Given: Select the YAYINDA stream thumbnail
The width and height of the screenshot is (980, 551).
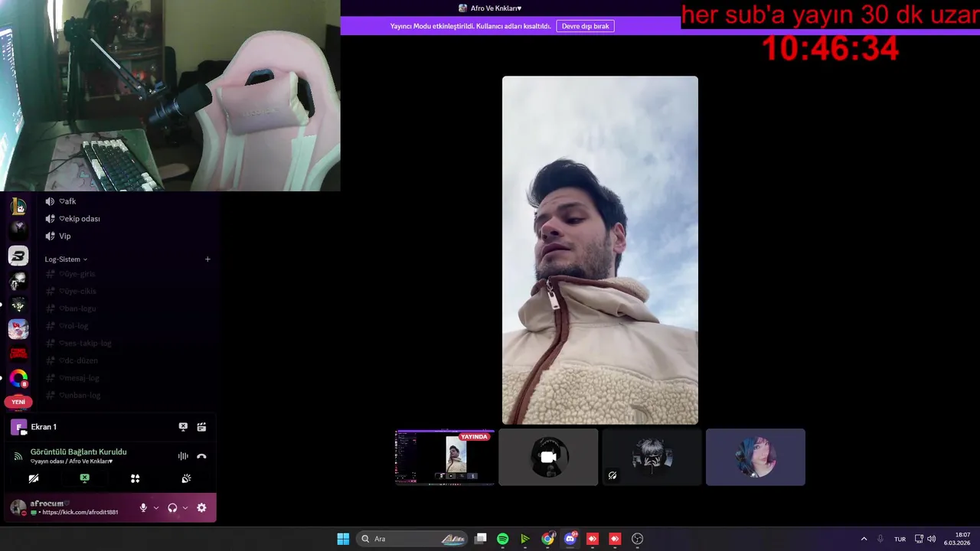Looking at the screenshot, I should point(445,457).
